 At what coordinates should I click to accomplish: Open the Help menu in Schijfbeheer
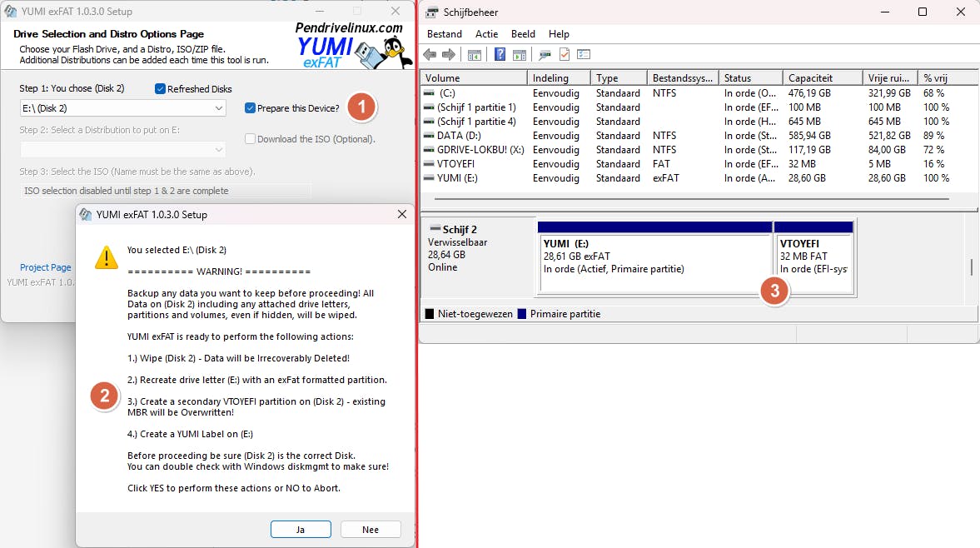coord(559,34)
